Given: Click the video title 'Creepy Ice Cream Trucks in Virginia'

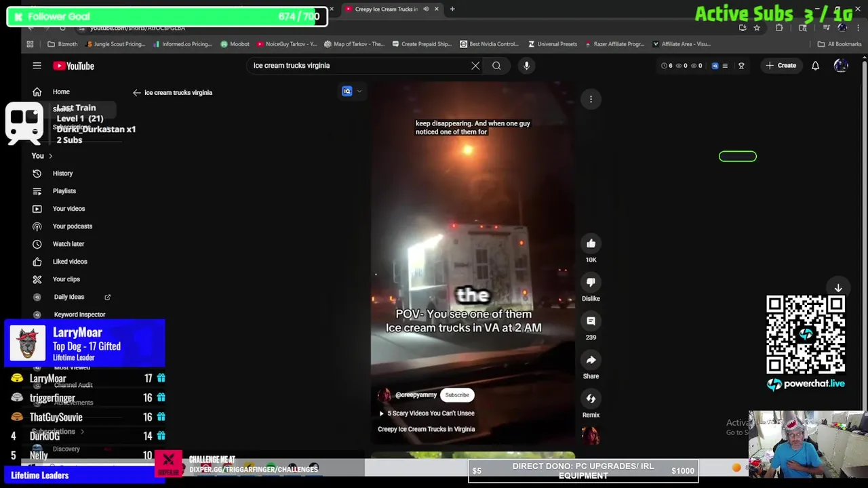Looking at the screenshot, I should pyautogui.click(x=426, y=429).
